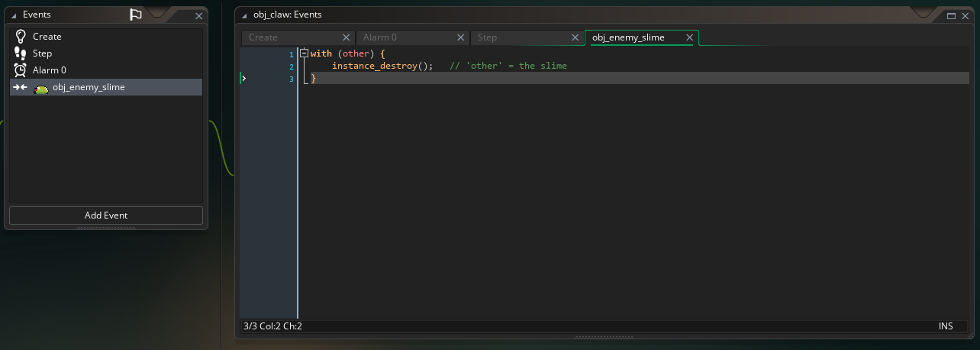Image resolution: width=980 pixels, height=350 pixels.
Task: Select the Alarm 0 event row
Action: (106, 70)
